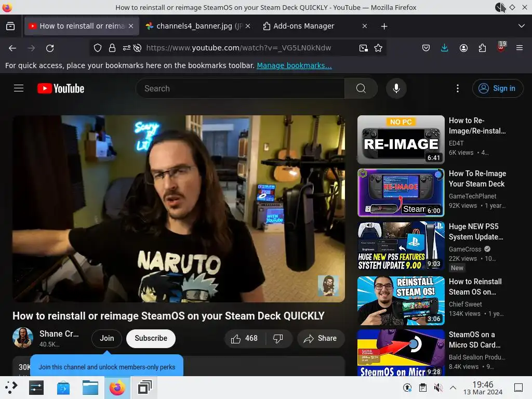The width and height of the screenshot is (532, 399).
Task: Open Shane Cr... channel avatar
Action: coord(23,338)
